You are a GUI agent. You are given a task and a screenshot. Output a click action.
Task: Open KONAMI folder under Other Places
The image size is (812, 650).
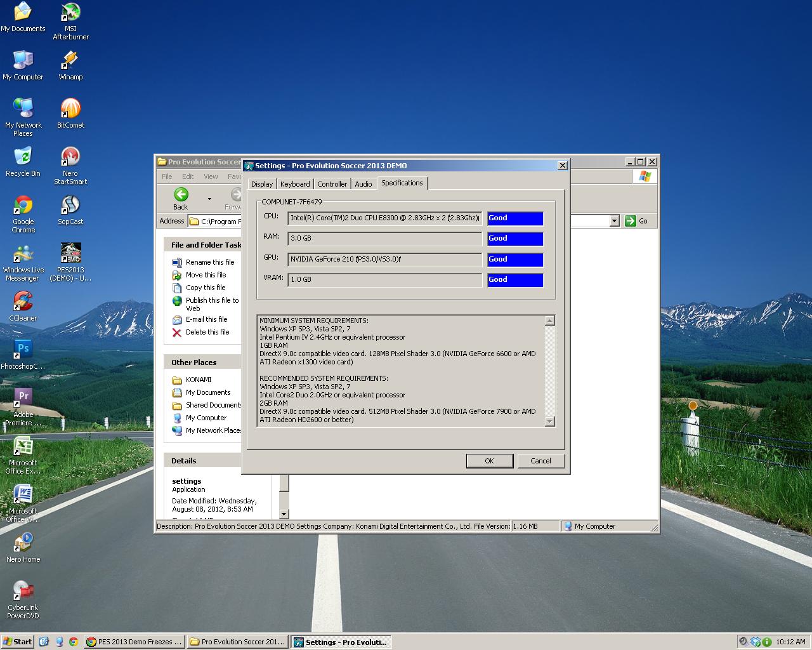pos(199,380)
